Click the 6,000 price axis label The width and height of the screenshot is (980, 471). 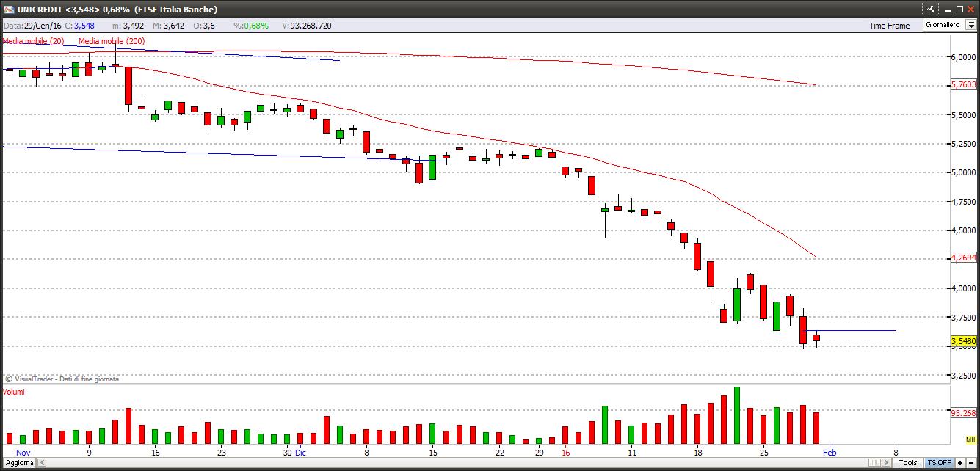(x=964, y=57)
